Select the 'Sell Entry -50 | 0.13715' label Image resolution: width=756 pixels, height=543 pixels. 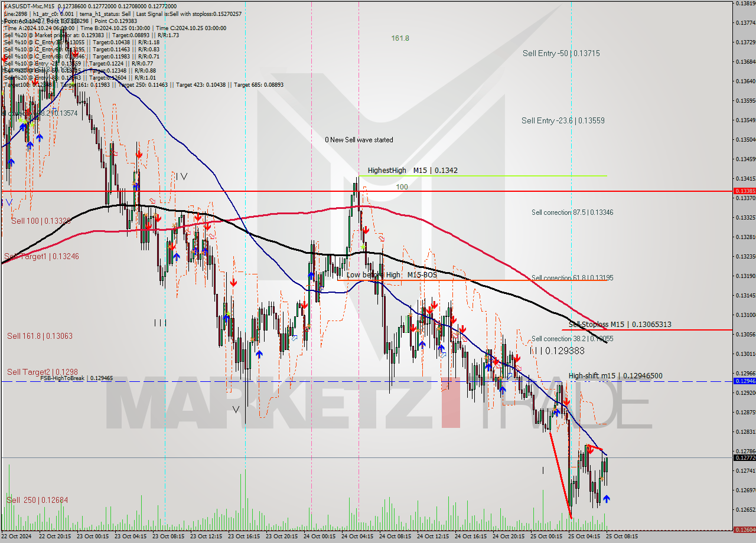coord(561,53)
